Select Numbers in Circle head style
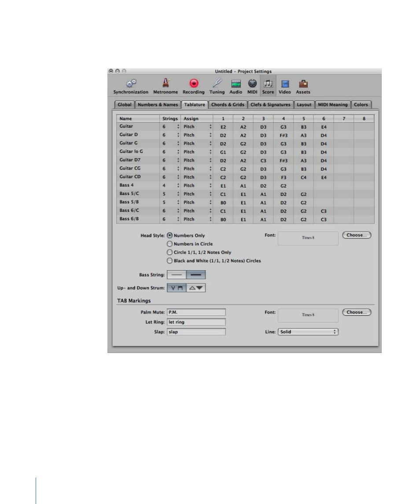Viewport: 420px width, 504px height. [170, 244]
